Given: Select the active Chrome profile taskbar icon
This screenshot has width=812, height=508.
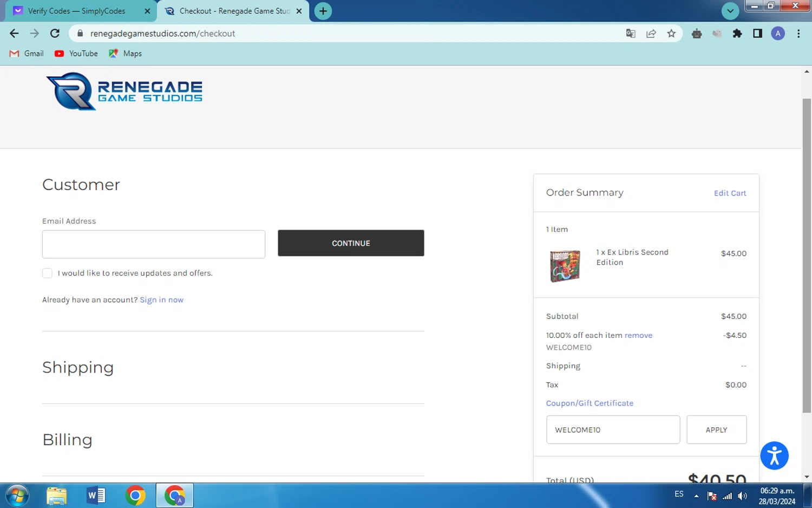Looking at the screenshot, I should pyautogui.click(x=174, y=496).
